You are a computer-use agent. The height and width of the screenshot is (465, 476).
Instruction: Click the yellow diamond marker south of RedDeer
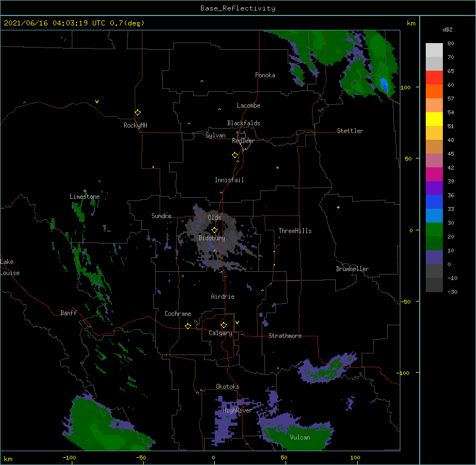point(235,155)
